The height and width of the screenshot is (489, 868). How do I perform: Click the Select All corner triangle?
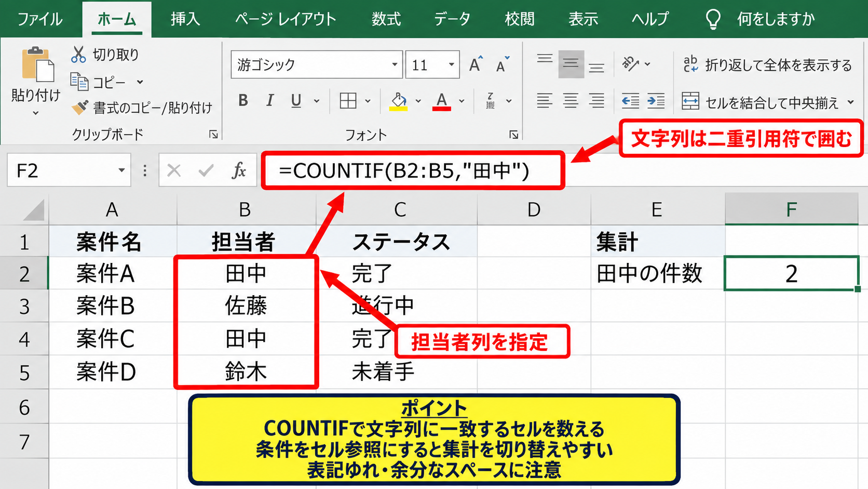point(34,210)
